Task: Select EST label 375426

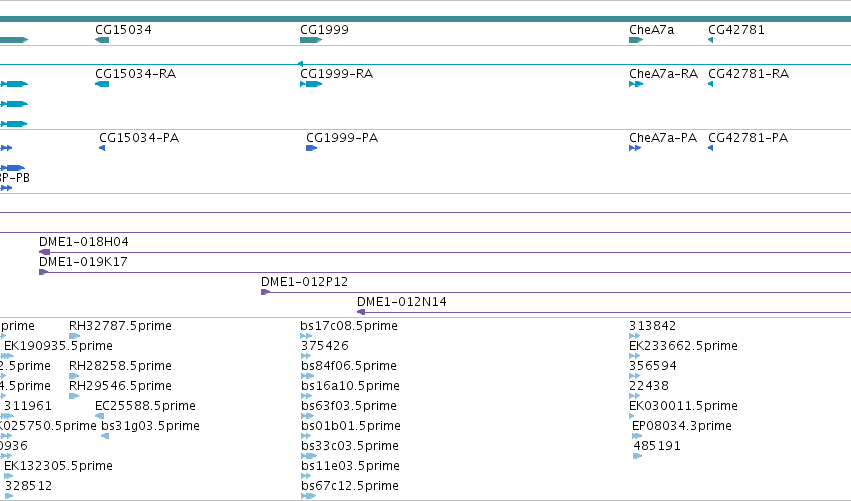Action: point(325,346)
